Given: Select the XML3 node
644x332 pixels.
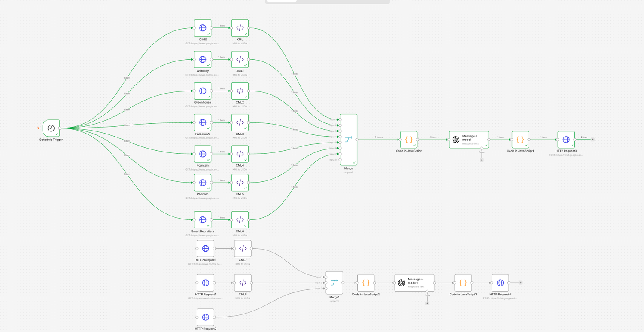Looking at the screenshot, I should coord(240,122).
